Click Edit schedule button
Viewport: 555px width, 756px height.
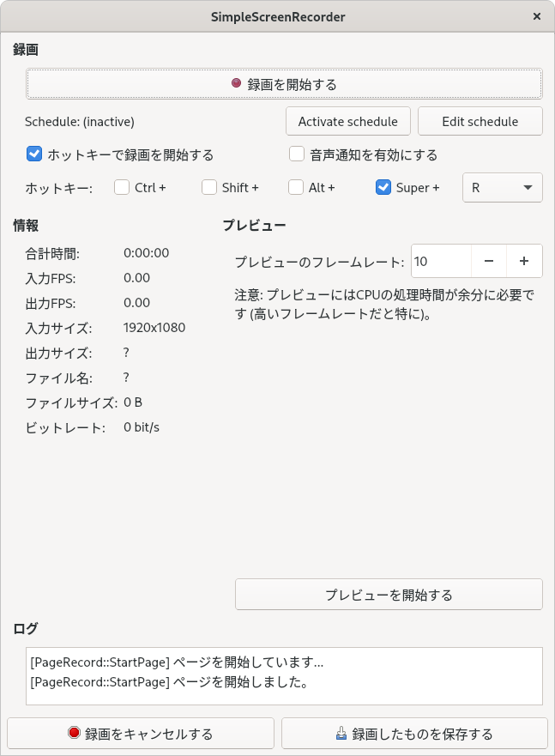pyautogui.click(x=480, y=121)
